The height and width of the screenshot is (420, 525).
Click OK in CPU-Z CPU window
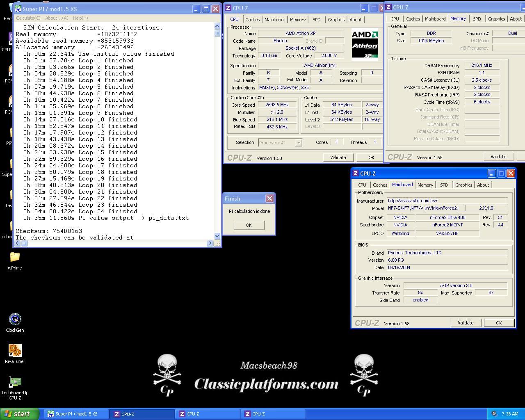[x=371, y=157]
